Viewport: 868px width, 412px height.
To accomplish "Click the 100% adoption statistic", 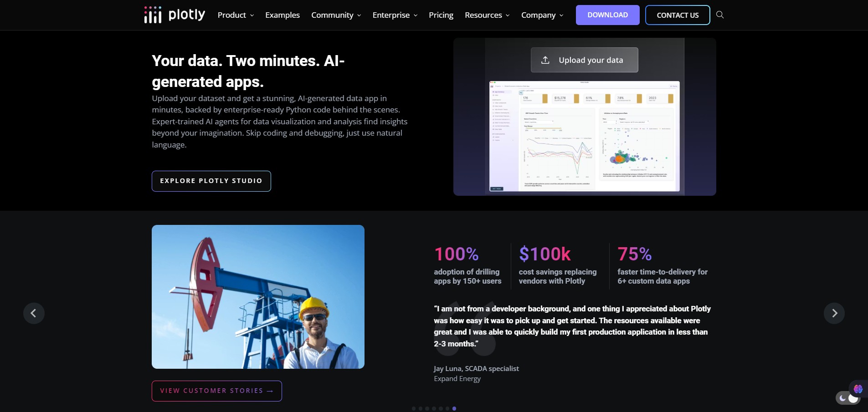I will pos(467,266).
